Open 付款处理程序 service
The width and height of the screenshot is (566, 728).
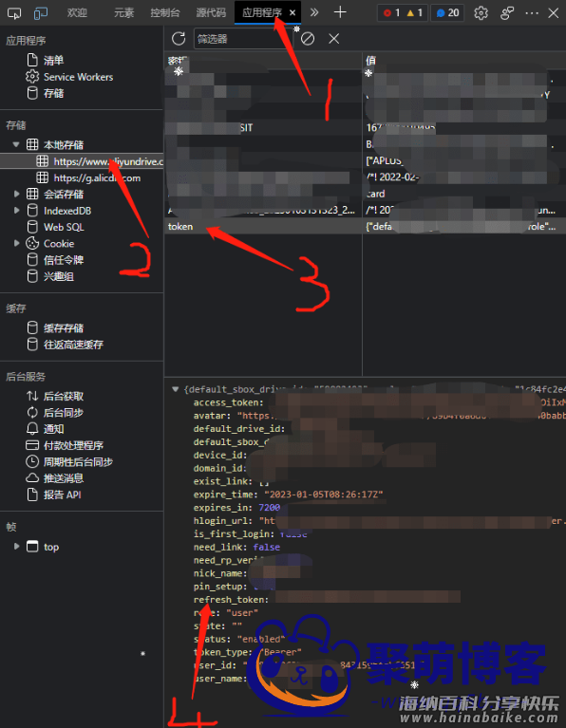tap(73, 445)
